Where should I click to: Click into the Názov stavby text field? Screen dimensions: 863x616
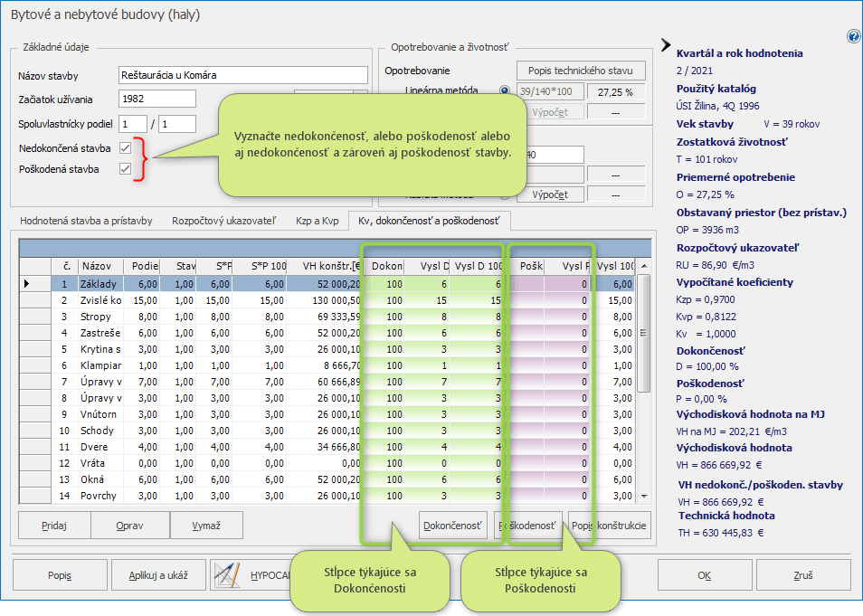tap(242, 75)
